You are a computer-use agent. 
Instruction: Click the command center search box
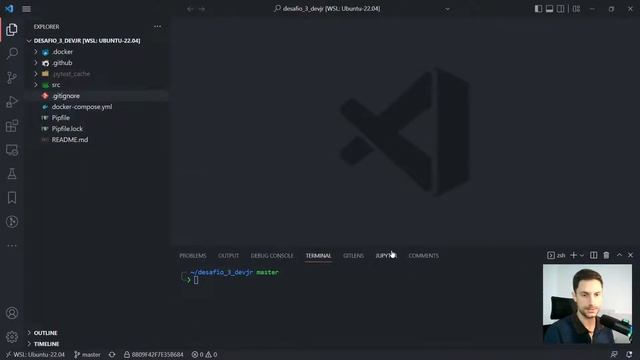(x=327, y=9)
